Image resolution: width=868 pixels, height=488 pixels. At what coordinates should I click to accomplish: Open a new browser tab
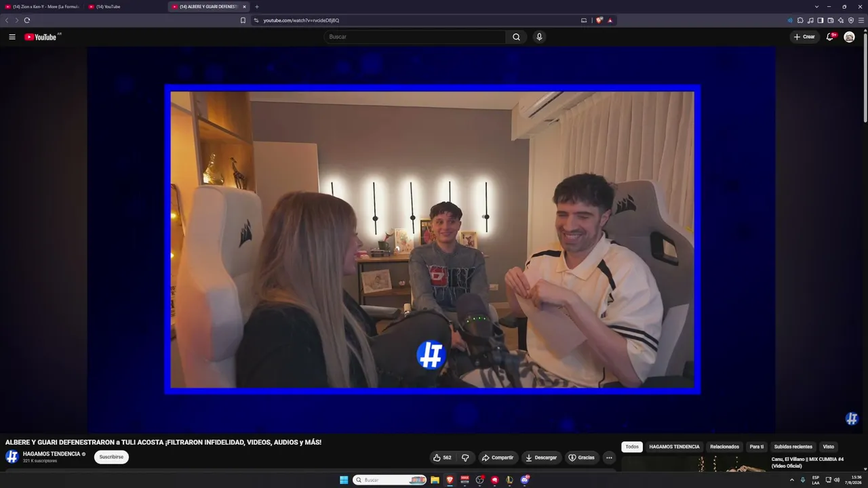[x=256, y=7]
